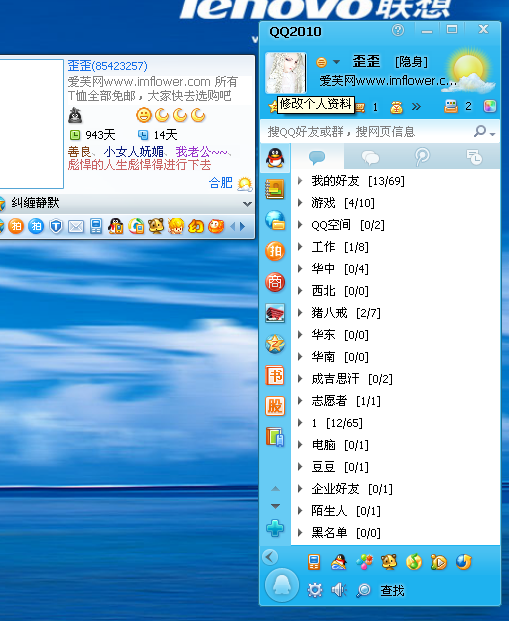Open the colorful bubbles icon in bottom bar
Viewport: 509px width, 621px height.
click(364, 562)
